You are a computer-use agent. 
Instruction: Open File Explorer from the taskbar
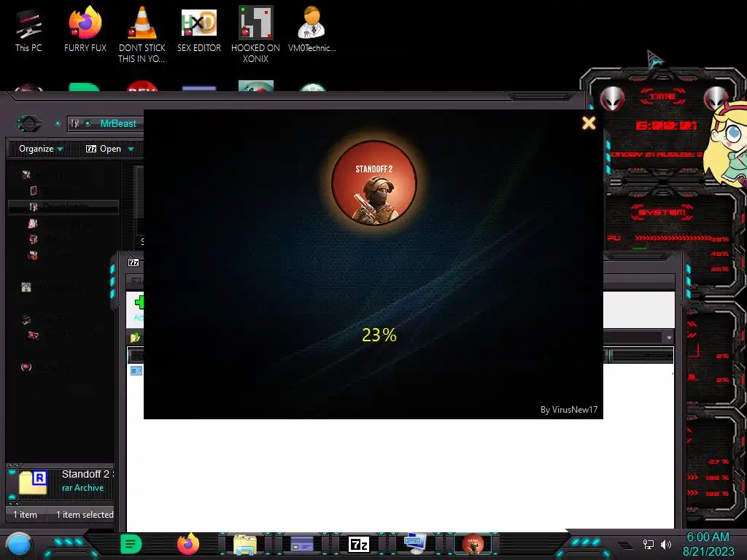245,544
